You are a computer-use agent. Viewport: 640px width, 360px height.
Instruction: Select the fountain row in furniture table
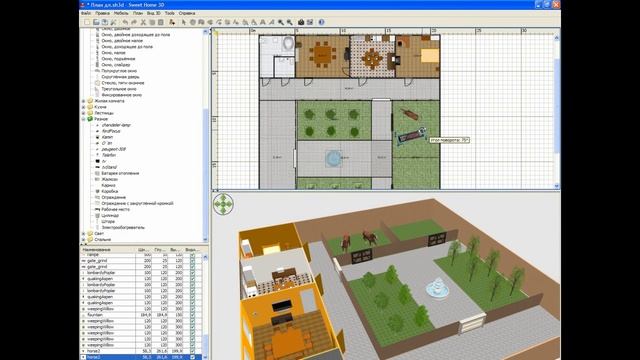pos(141,315)
